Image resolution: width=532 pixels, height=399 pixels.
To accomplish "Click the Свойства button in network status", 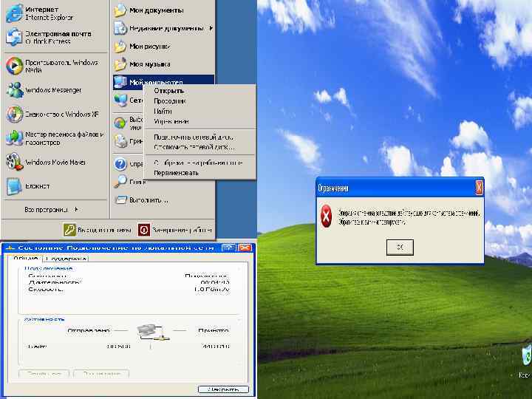I will (44, 374).
